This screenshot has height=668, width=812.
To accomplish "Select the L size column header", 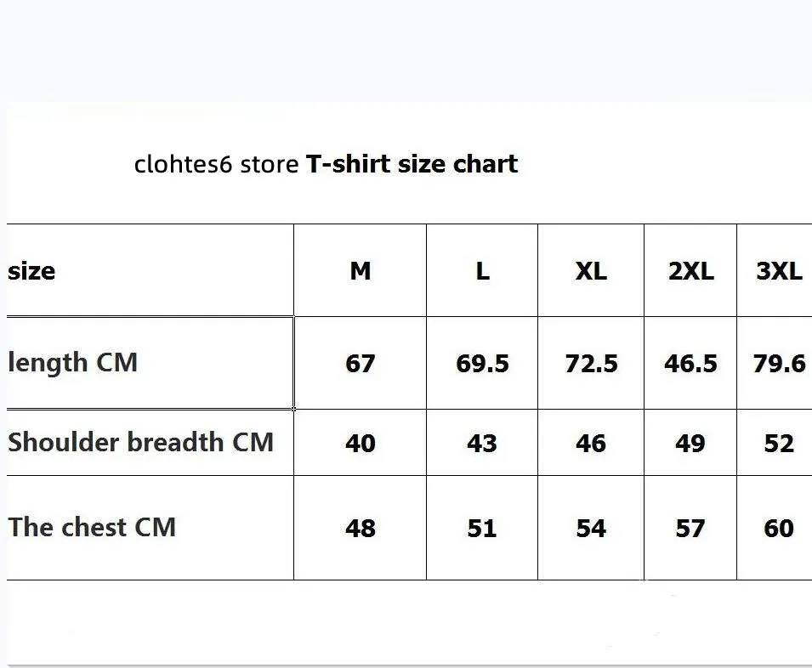I will [x=482, y=271].
